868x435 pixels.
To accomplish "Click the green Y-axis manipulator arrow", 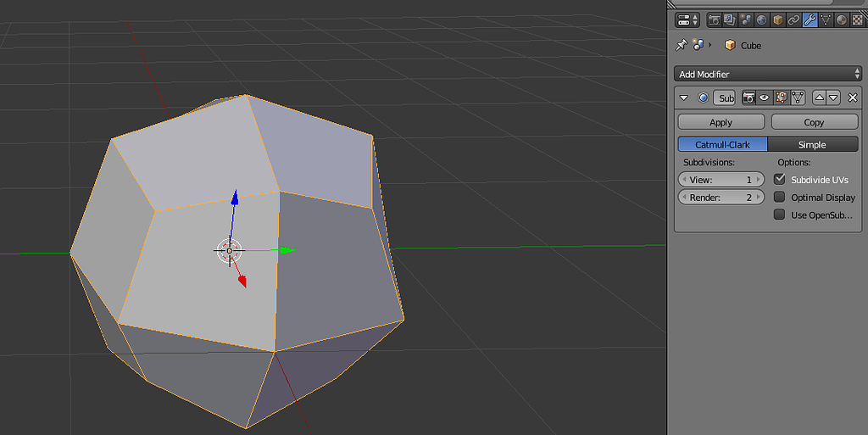I will point(287,250).
